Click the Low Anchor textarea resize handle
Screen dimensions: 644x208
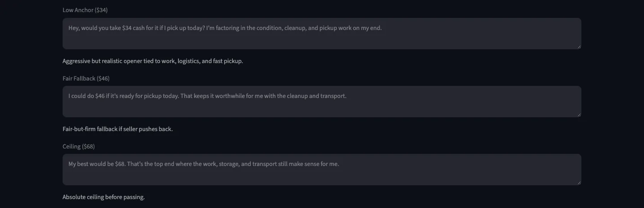click(x=579, y=47)
